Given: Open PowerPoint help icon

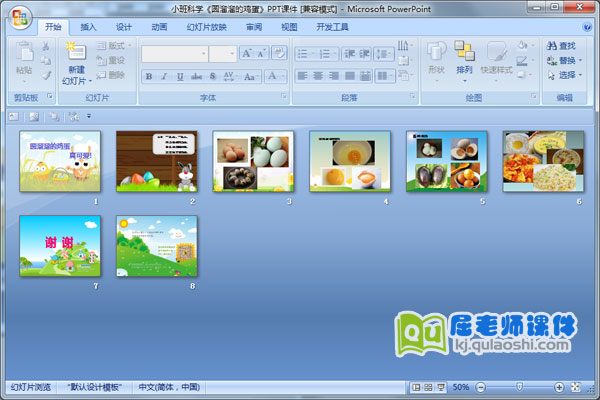Looking at the screenshot, I should (587, 27).
